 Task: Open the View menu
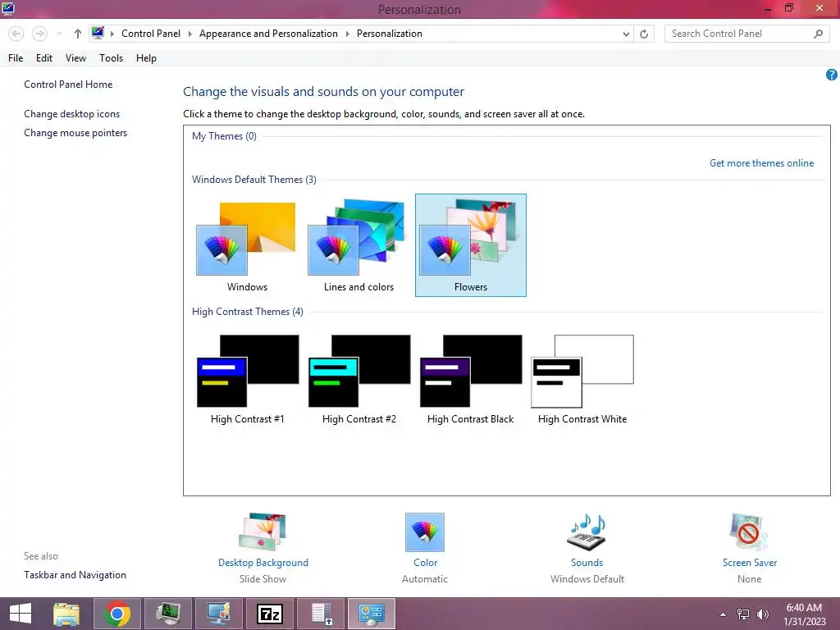click(75, 58)
